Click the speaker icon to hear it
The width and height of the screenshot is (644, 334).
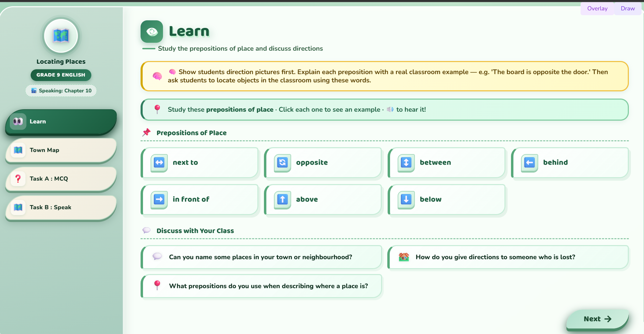click(x=390, y=110)
